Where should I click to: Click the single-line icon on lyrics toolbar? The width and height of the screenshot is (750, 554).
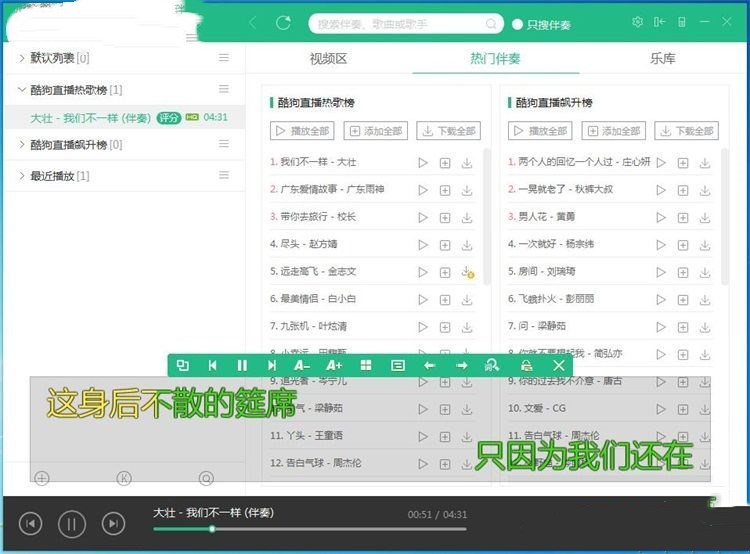pos(397,366)
